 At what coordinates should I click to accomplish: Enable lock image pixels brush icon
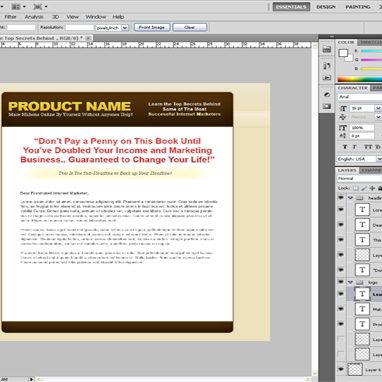[x=364, y=188]
